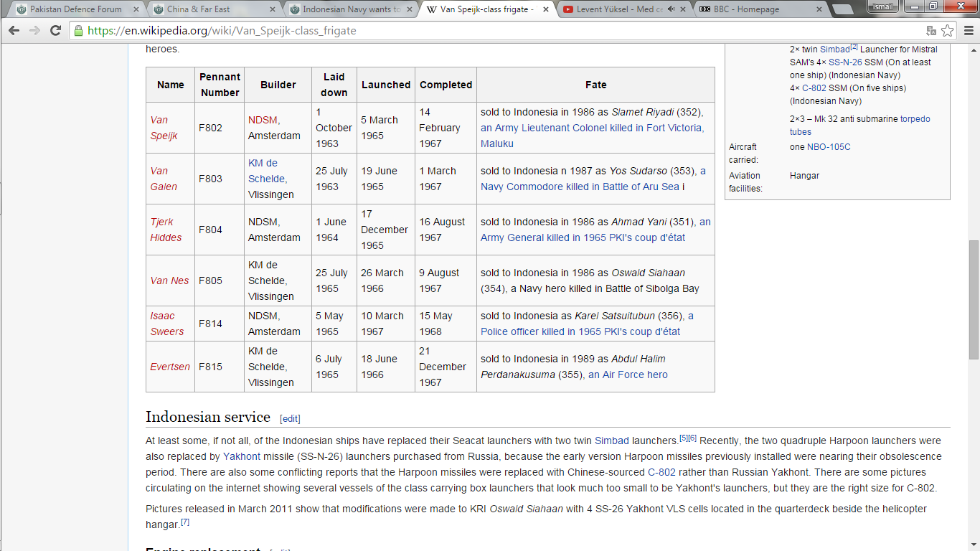Open the C-802 link in the infobox

pyautogui.click(x=814, y=88)
